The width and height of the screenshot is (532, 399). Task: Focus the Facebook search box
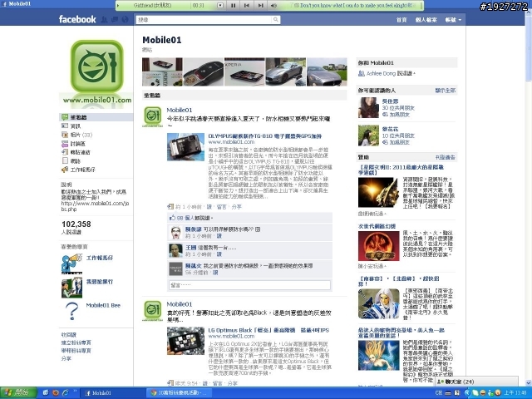coord(204,20)
